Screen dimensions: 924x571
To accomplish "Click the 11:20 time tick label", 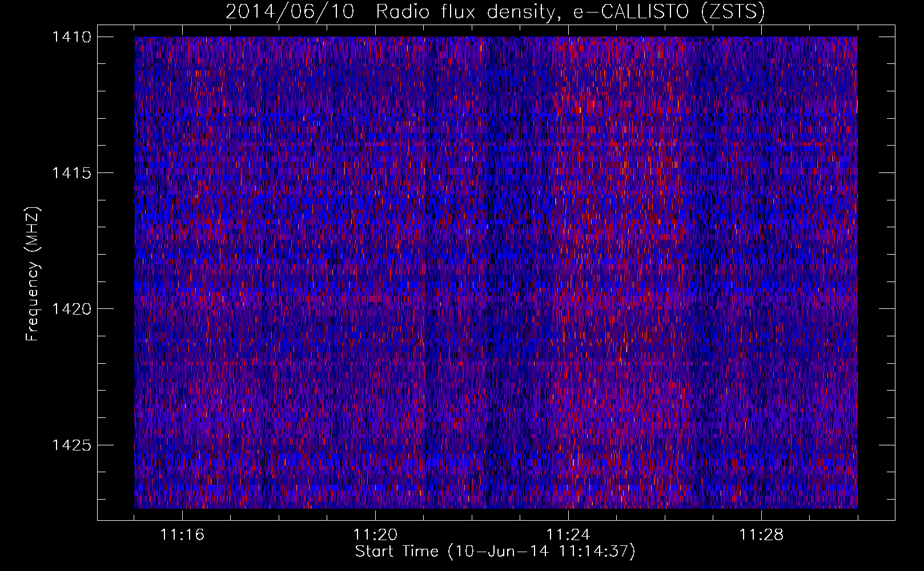I will point(375,535).
